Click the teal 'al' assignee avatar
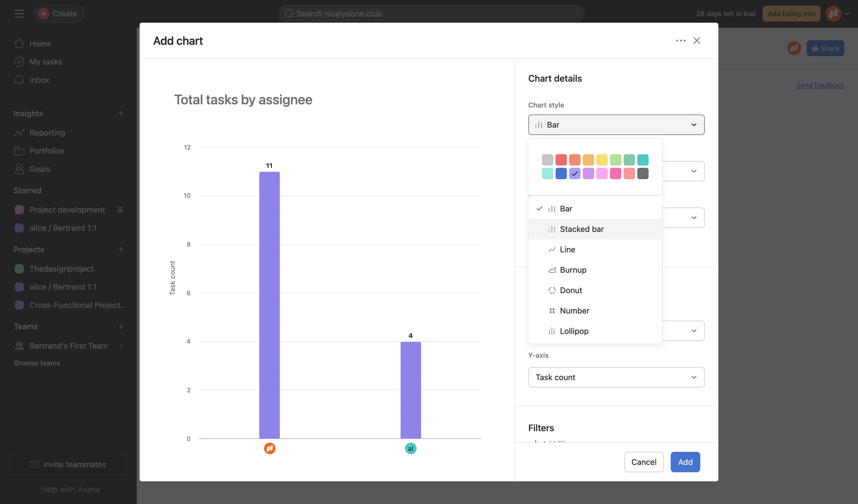 tap(410, 448)
